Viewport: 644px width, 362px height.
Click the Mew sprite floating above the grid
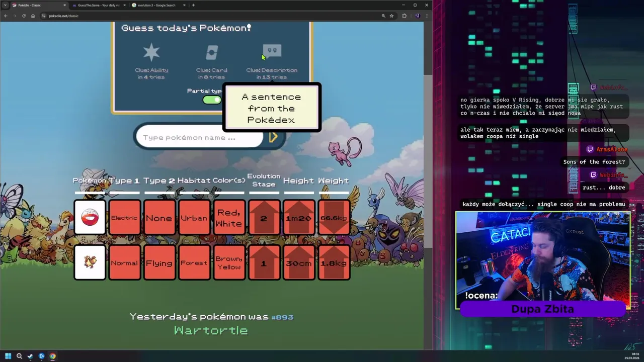pos(344,151)
